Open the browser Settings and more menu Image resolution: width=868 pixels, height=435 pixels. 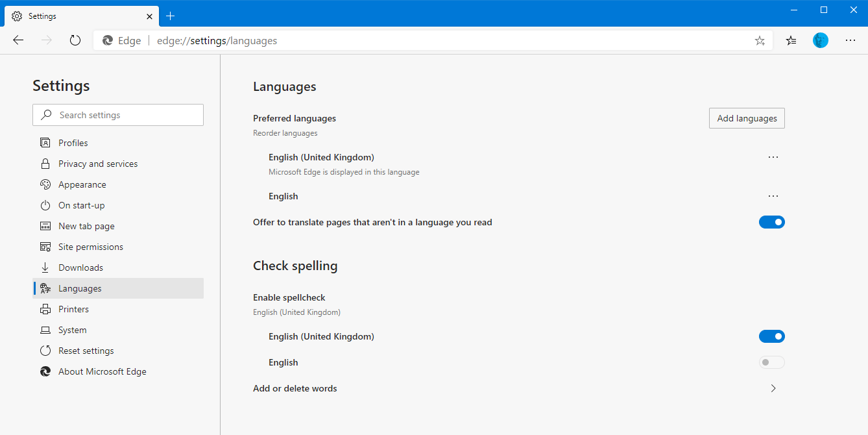coord(850,40)
